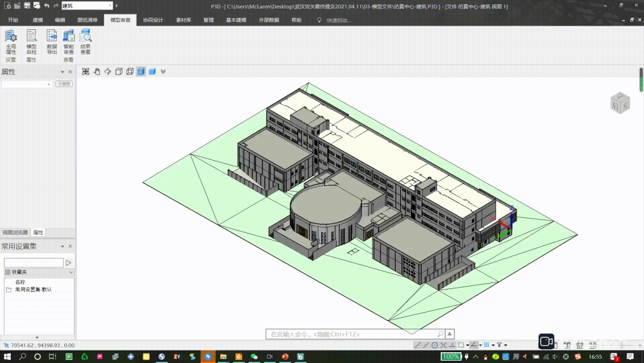This screenshot has width=644, height=363.
Task: Click the command search magnifier icon
Action: pyautogui.click(x=440, y=334)
